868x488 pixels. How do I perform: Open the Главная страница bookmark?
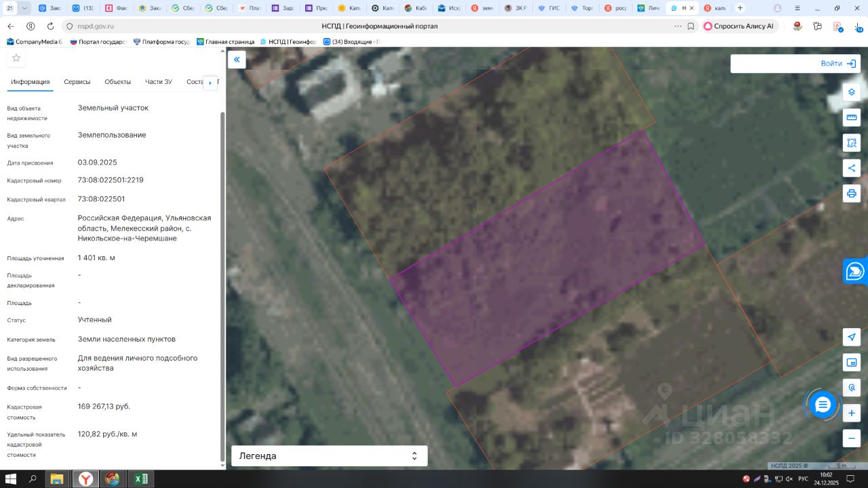click(226, 42)
